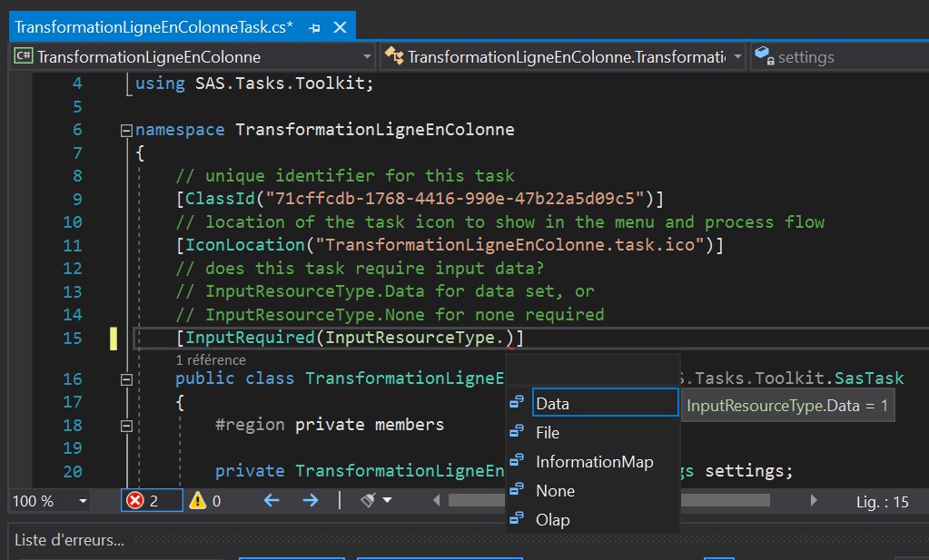Open the TransformationLigneEnColonne project dropdown

point(193,57)
